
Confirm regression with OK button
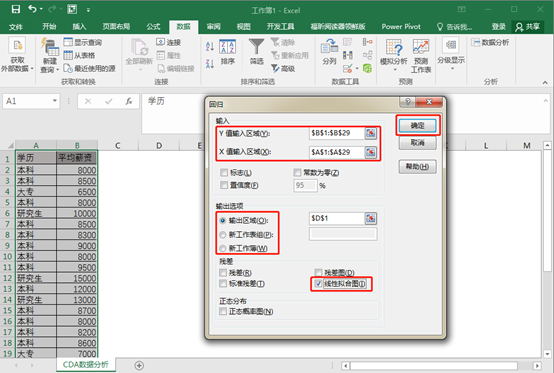pyautogui.click(x=418, y=125)
